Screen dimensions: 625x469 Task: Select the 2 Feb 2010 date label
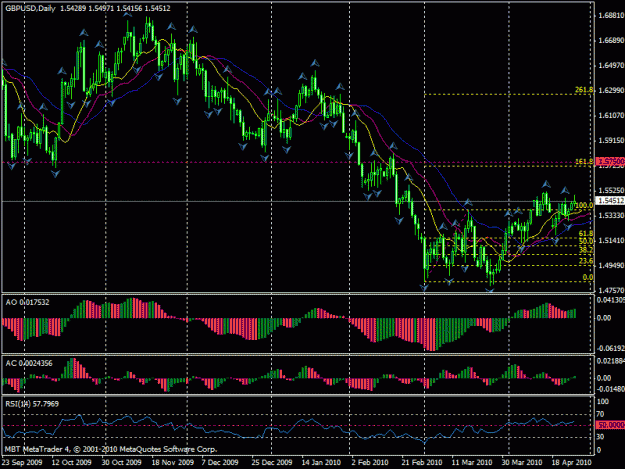point(370,463)
